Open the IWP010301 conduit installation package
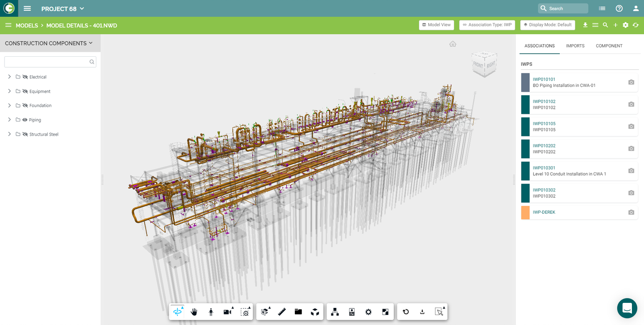This screenshot has width=644, height=325. [543, 167]
